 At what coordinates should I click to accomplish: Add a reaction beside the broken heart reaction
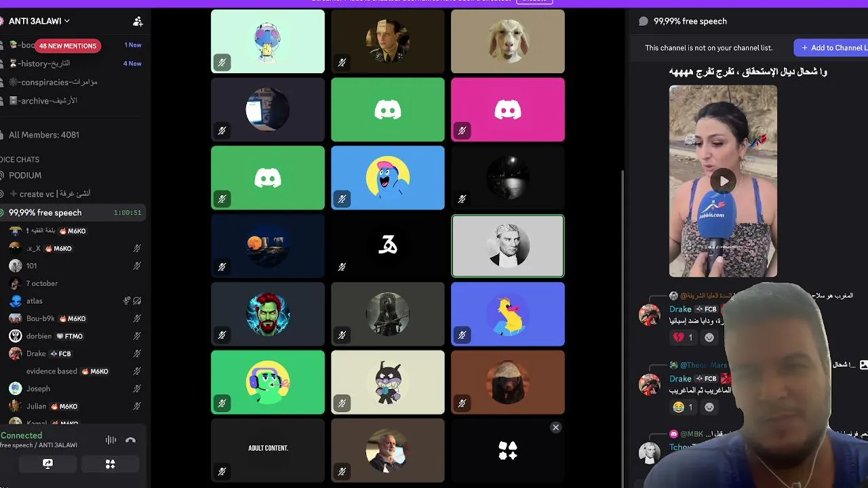coord(709,338)
